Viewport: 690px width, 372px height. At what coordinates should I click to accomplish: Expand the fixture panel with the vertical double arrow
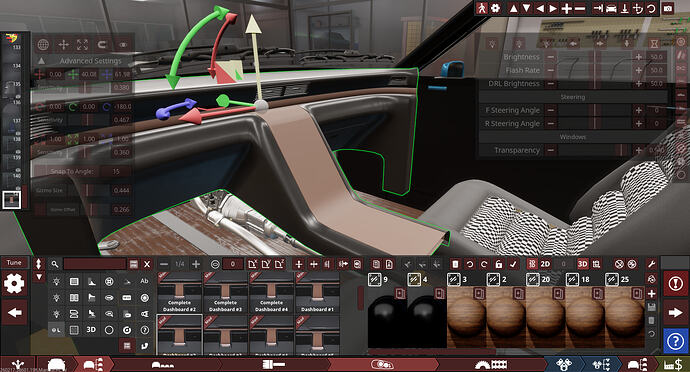click(39, 264)
